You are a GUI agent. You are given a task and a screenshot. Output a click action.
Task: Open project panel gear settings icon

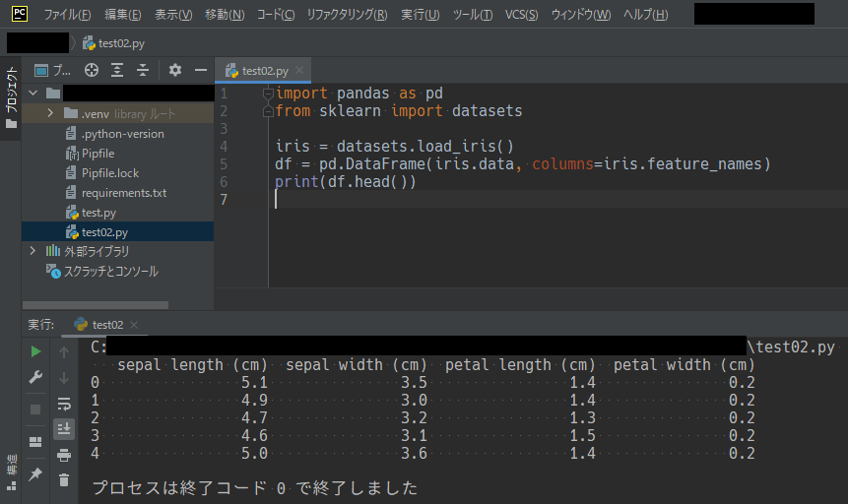tap(174, 70)
